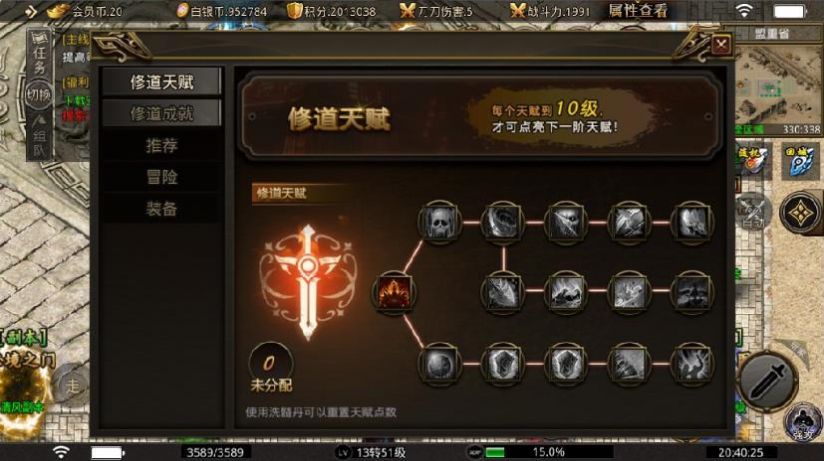
Task: Toggle the 切换 round button
Action: (39, 95)
